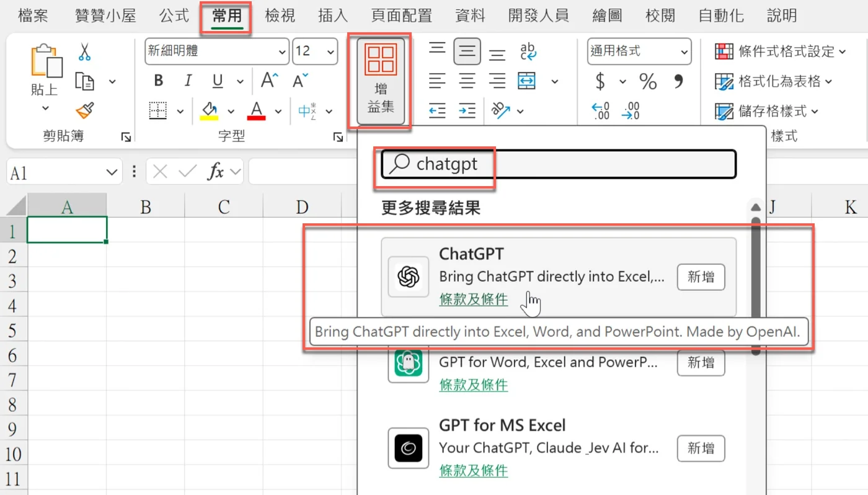This screenshot has width=868, height=495.
Task: Click the Paste clipboard icon
Action: tap(46, 62)
